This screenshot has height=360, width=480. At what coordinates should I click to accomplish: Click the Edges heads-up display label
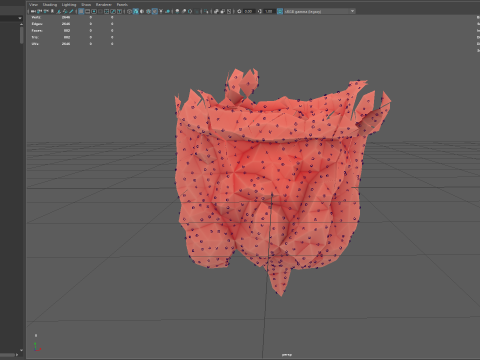37,24
